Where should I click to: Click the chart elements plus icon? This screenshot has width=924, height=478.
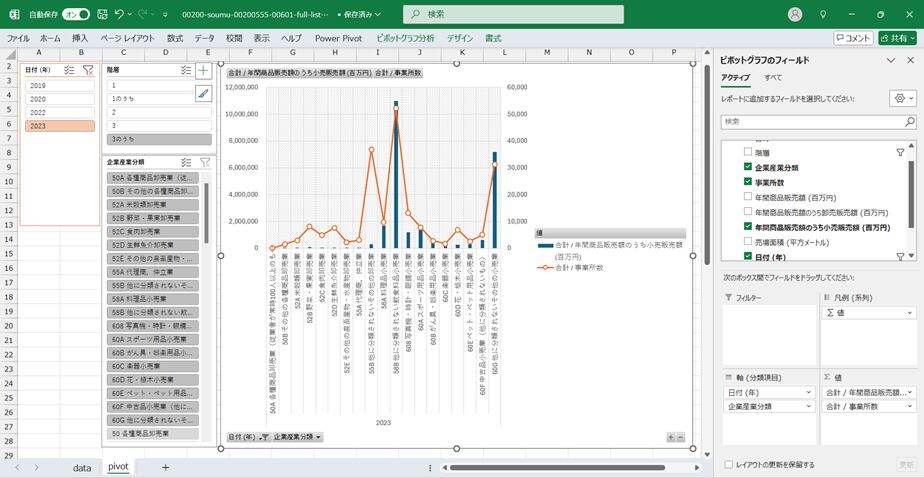coord(203,71)
